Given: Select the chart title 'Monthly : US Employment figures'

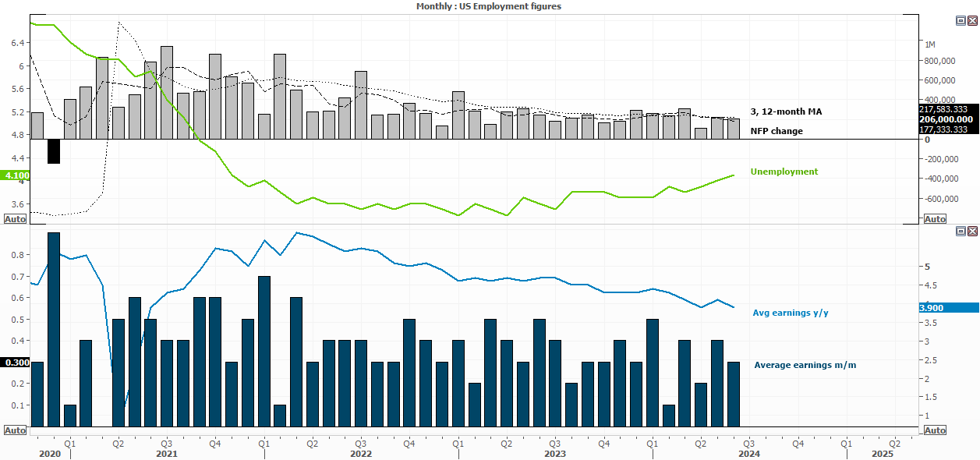Looking at the screenshot, I should (490, 6).
